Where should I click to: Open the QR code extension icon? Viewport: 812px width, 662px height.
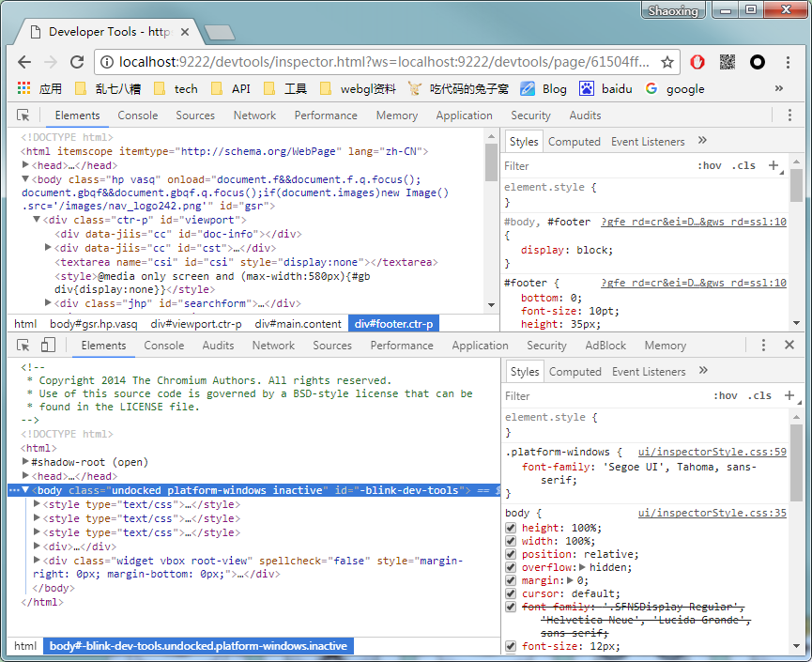(x=728, y=62)
